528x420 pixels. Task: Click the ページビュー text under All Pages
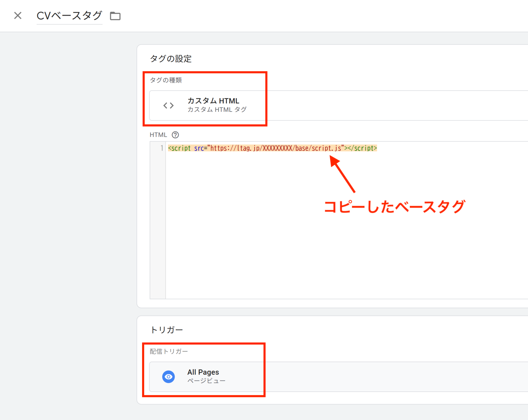pos(206,381)
